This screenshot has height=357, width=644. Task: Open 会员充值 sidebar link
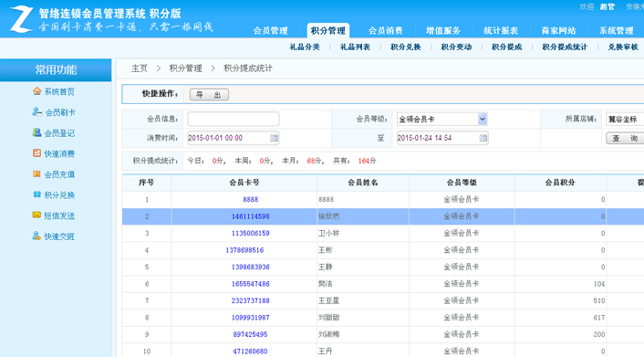59,174
